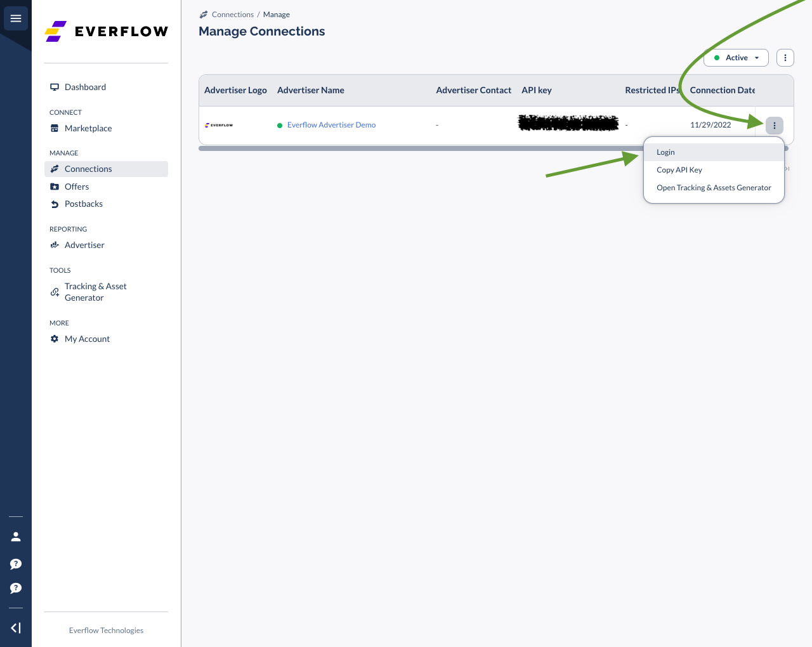Click the 11/29/2022 date cell
The height and width of the screenshot is (647, 812).
click(x=710, y=125)
